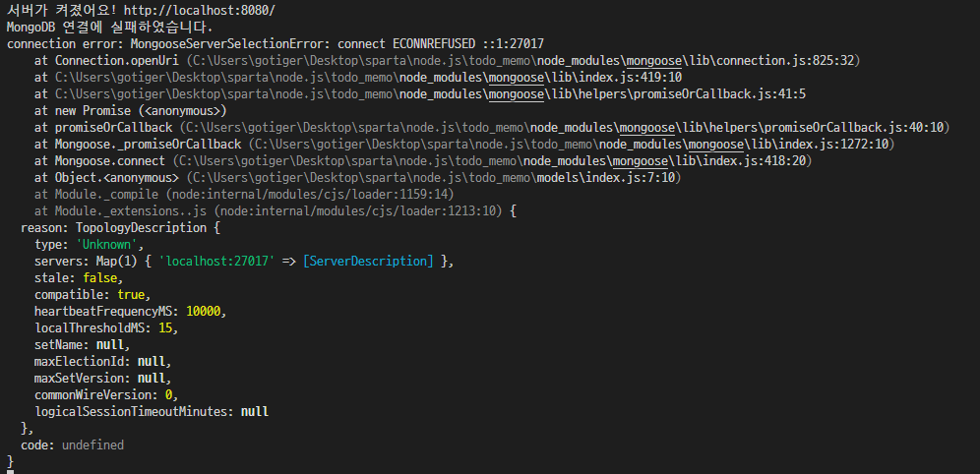Viewport: 980px width, 474px height.
Task: Click the 'at new Promise (<anonymous>)' line
Action: (131, 110)
